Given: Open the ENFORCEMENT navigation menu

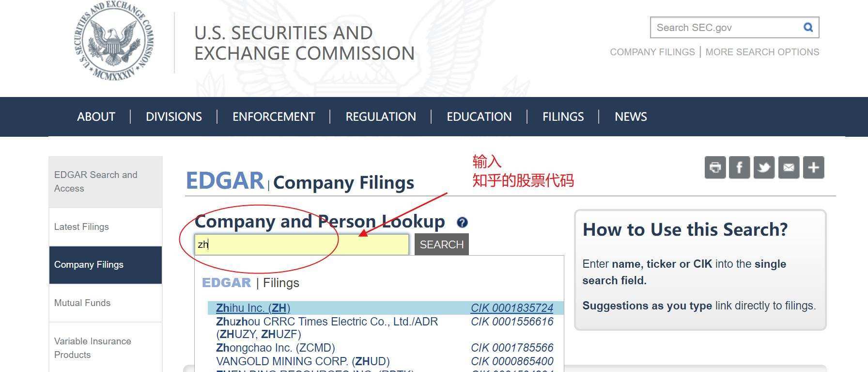Looking at the screenshot, I should tap(274, 117).
